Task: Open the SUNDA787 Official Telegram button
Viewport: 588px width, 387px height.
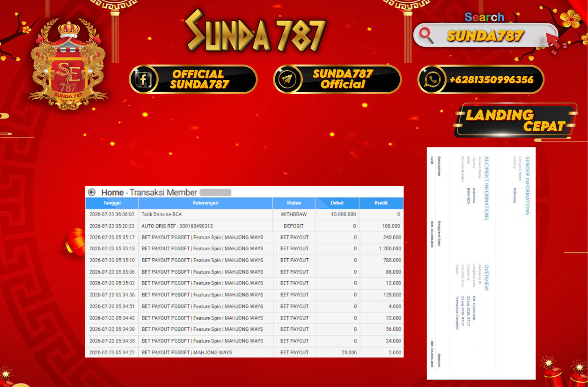Action: point(337,79)
